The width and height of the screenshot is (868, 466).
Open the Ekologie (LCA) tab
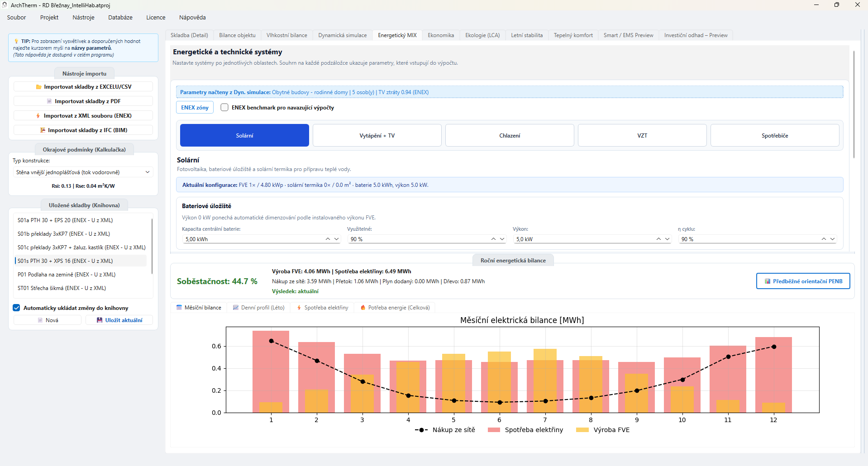(482, 35)
